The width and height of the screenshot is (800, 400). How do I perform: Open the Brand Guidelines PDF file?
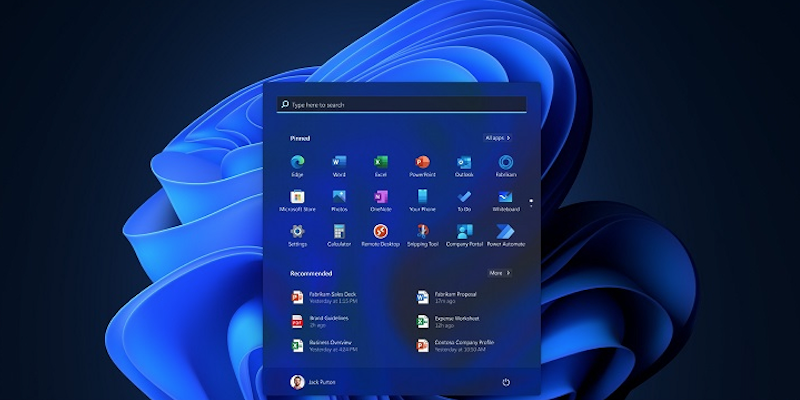320,321
